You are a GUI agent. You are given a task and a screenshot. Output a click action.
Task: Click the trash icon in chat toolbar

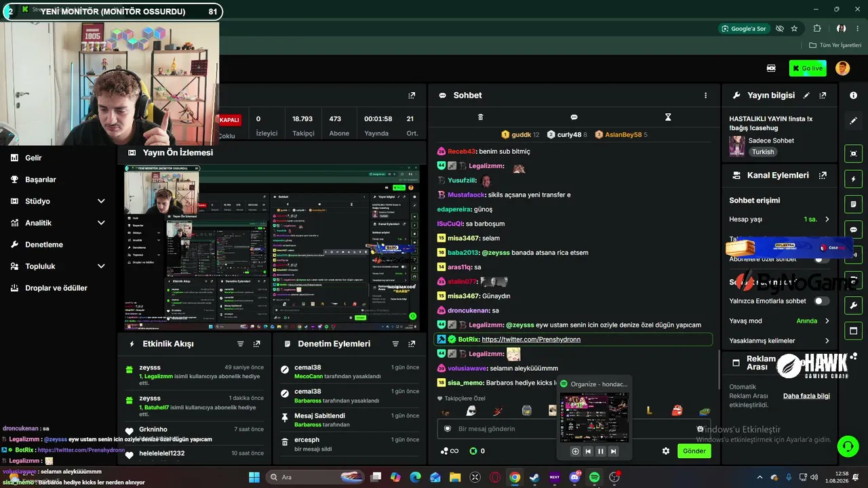coord(480,117)
